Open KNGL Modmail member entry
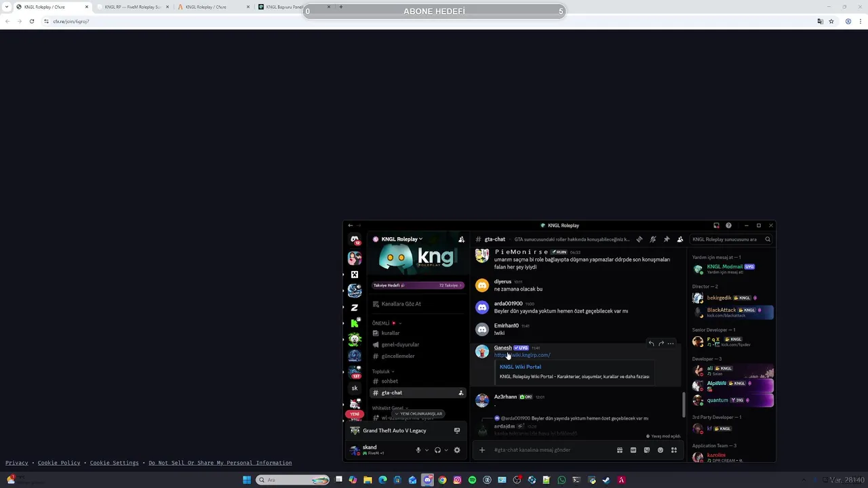Image resolution: width=868 pixels, height=488 pixels. [732, 269]
